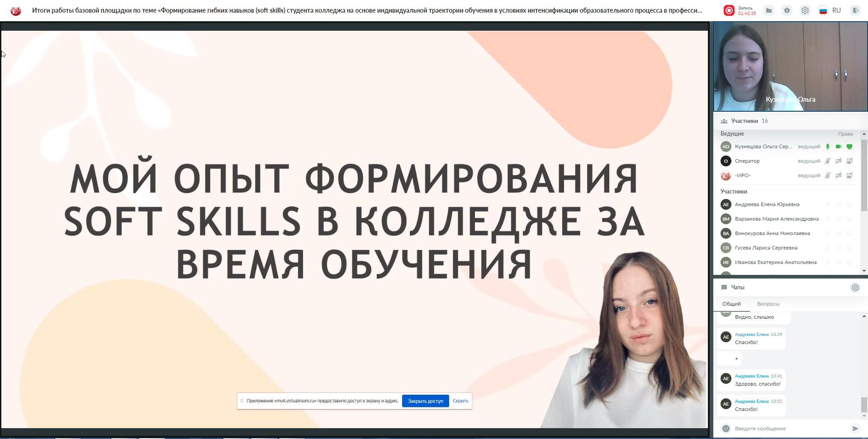Click the webinar logo in the header

[16, 10]
